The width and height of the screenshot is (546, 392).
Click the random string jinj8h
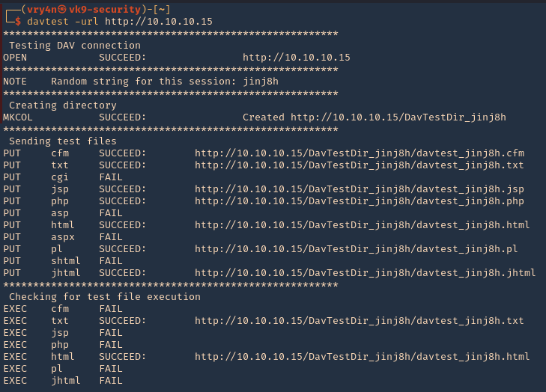pos(261,82)
